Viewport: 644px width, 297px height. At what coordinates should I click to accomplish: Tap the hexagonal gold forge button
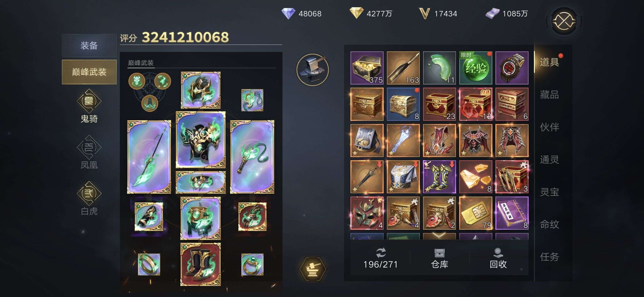(x=313, y=269)
